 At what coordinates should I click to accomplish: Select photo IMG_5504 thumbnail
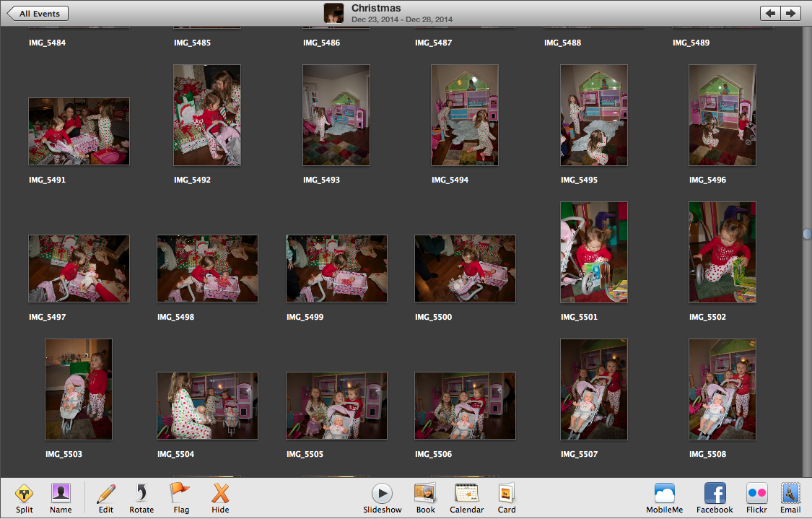click(x=207, y=406)
